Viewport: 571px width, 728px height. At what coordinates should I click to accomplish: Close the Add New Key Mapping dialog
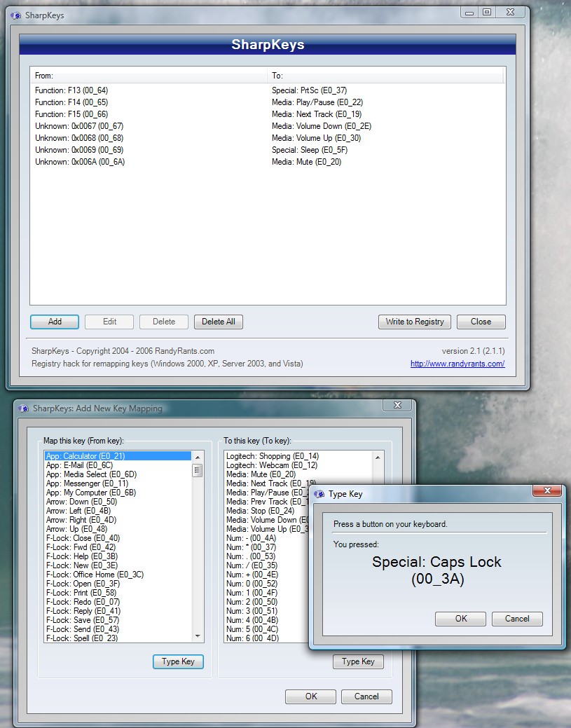[397, 405]
